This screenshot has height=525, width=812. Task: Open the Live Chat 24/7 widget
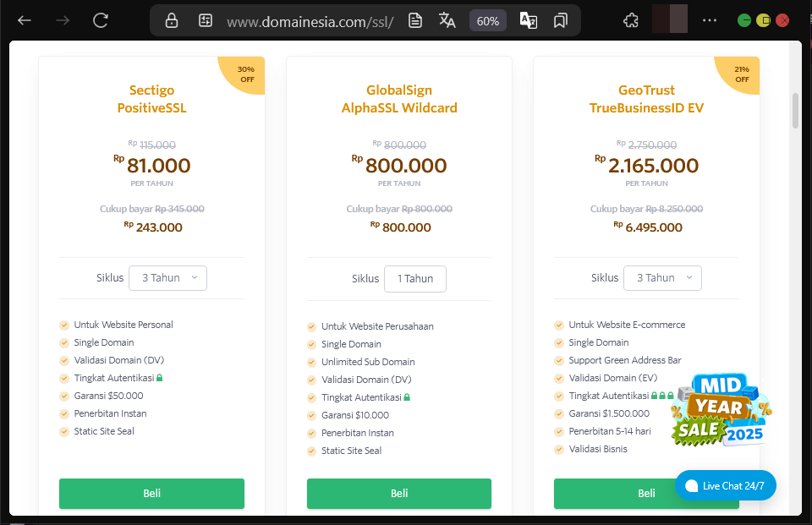tap(725, 485)
